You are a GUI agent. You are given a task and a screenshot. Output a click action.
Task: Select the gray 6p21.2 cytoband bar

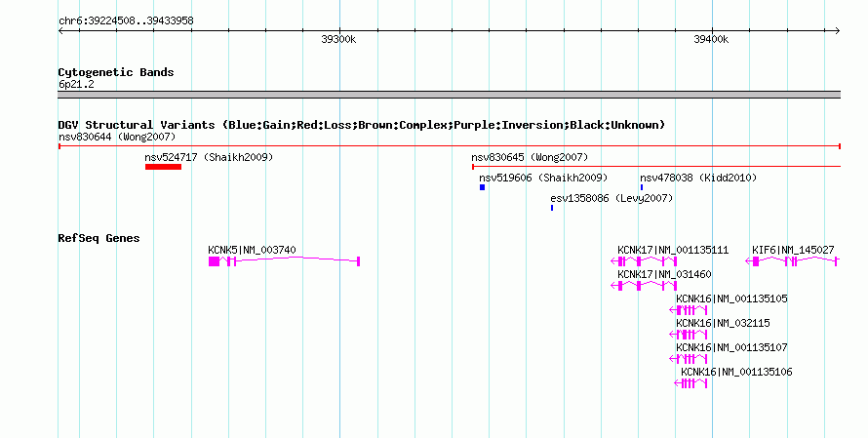pyautogui.click(x=449, y=95)
